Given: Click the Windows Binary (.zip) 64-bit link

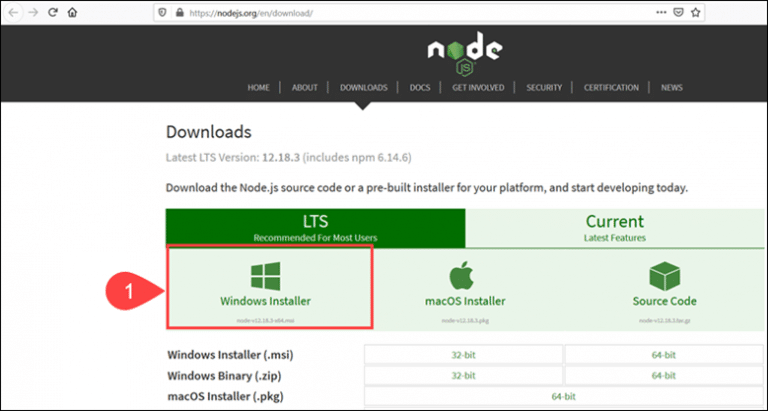Looking at the screenshot, I should pyautogui.click(x=664, y=376).
